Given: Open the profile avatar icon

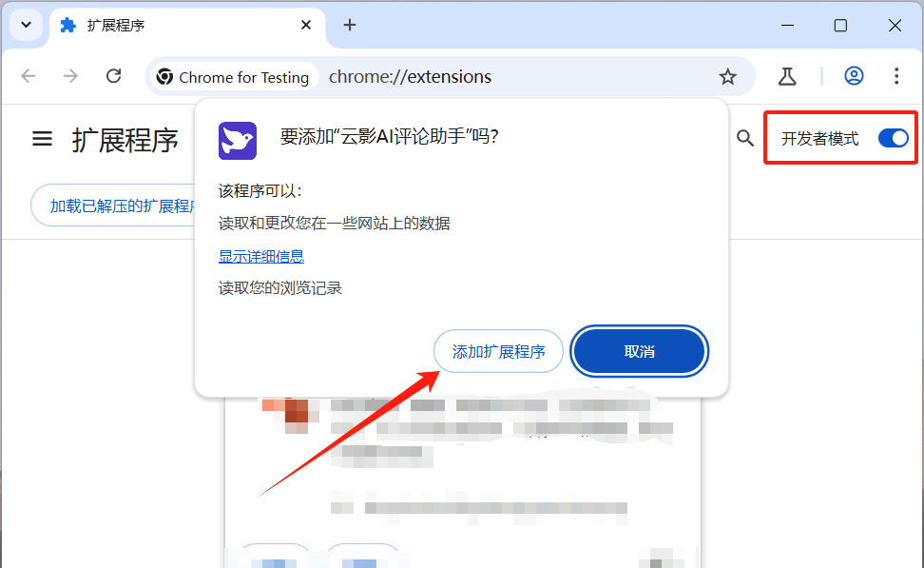Looking at the screenshot, I should [854, 76].
